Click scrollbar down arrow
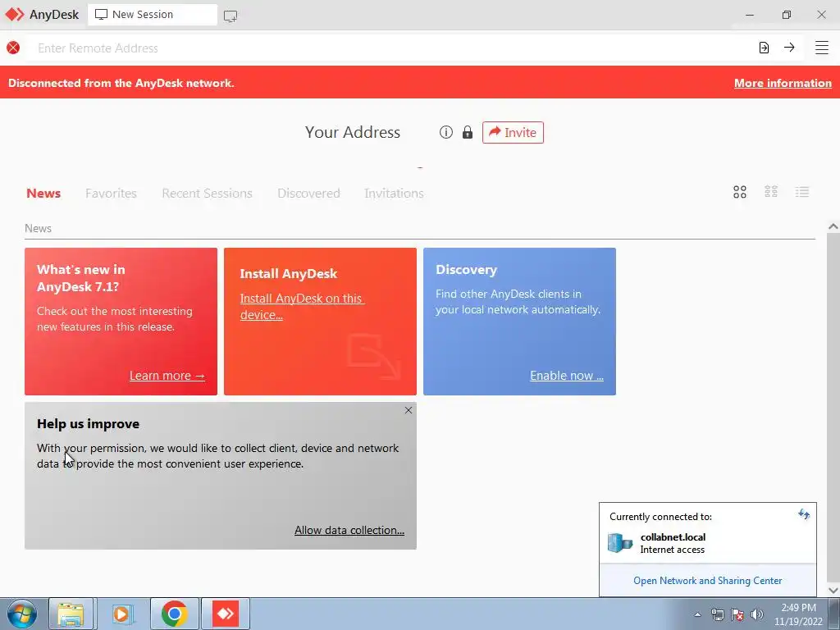Screen dimensions: 840x630 pyautogui.click(x=833, y=590)
